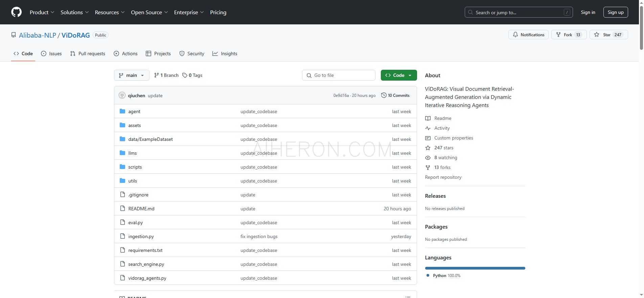This screenshot has height=298, width=644.
Task: Click the llms folder icon
Action: click(122, 153)
